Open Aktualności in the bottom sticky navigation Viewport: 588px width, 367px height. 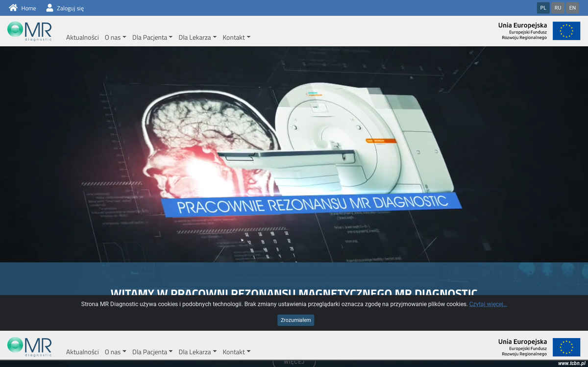click(82, 352)
